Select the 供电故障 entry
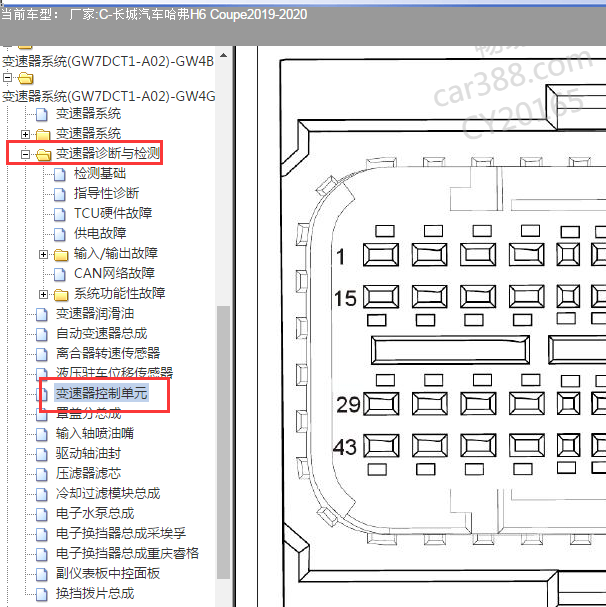606x607 pixels. click(100, 233)
